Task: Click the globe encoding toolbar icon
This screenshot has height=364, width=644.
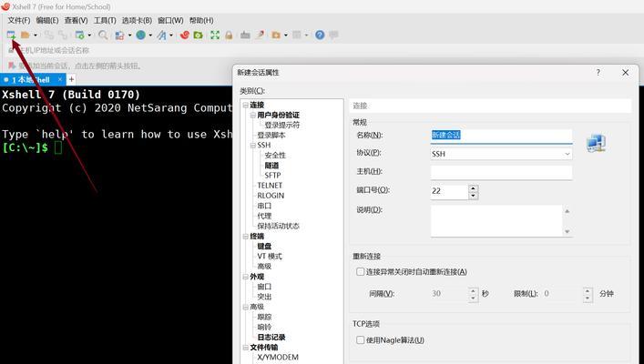Action: [x=141, y=35]
